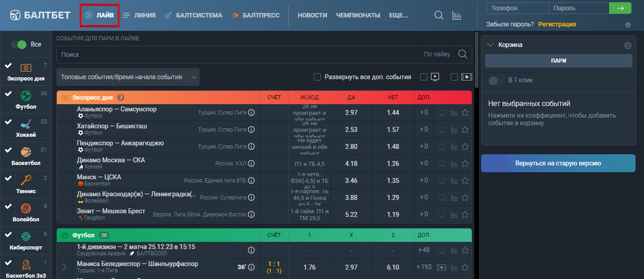Open info icon for Динамо Москва — СКА
This screenshot has height=279, width=644.
click(252, 164)
